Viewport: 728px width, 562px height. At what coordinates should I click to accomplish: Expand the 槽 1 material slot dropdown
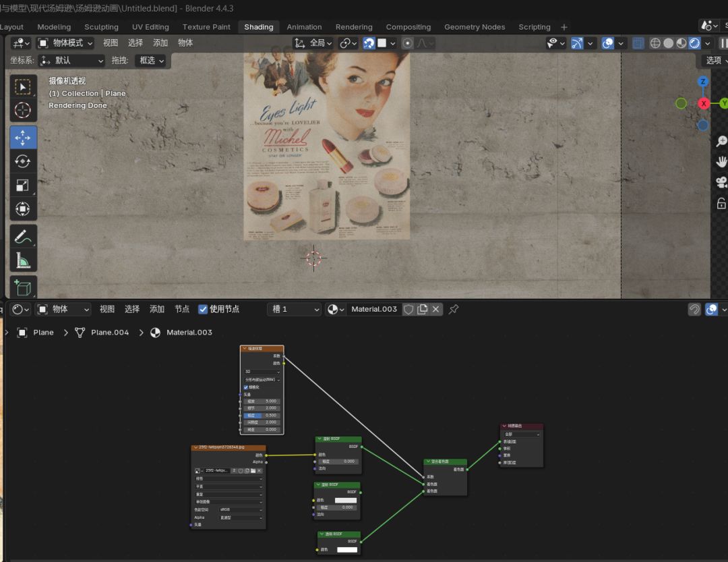click(x=295, y=309)
